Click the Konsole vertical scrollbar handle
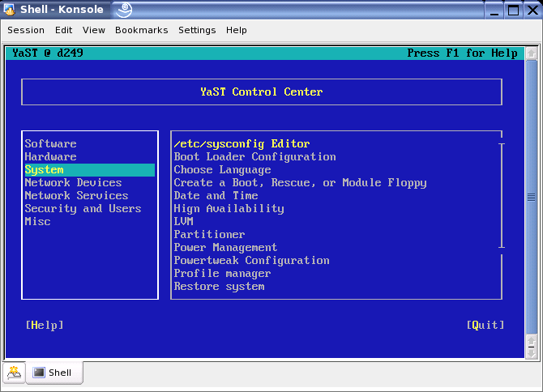The width and height of the screenshot is (543, 392). pos(532,197)
